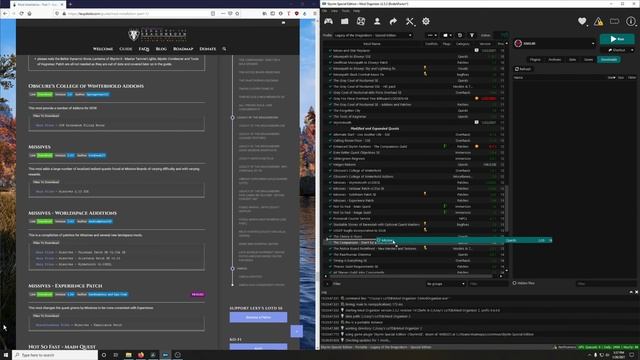Screen dimensions: 640x360
Task: Sort mod list by Category column header
Action: point(462,44)
